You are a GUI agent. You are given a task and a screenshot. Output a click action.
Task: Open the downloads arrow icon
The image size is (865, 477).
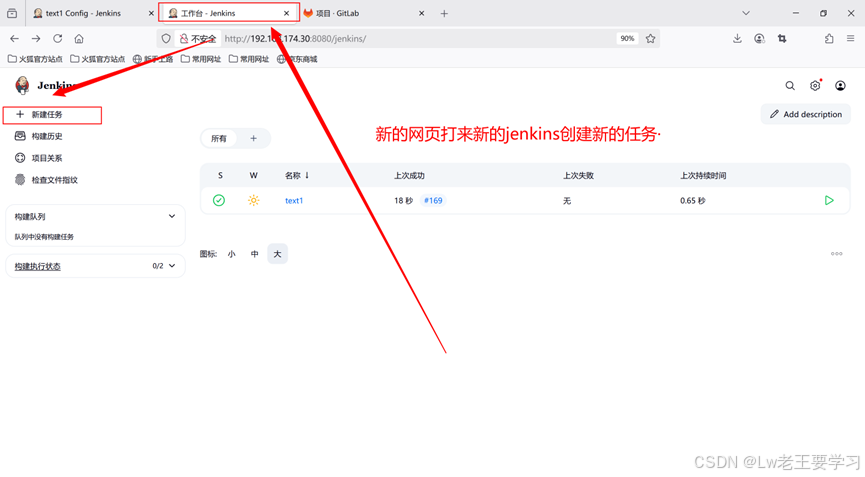(x=737, y=39)
